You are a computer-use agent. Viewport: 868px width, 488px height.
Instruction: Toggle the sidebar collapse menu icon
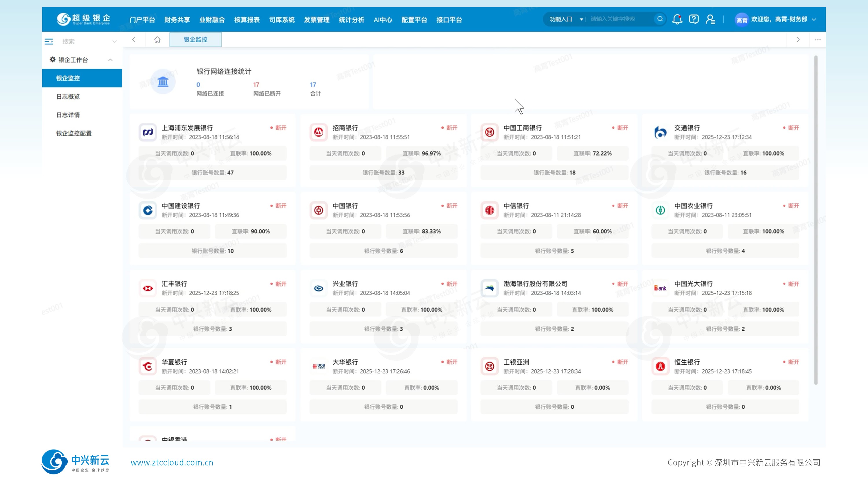pos(49,41)
